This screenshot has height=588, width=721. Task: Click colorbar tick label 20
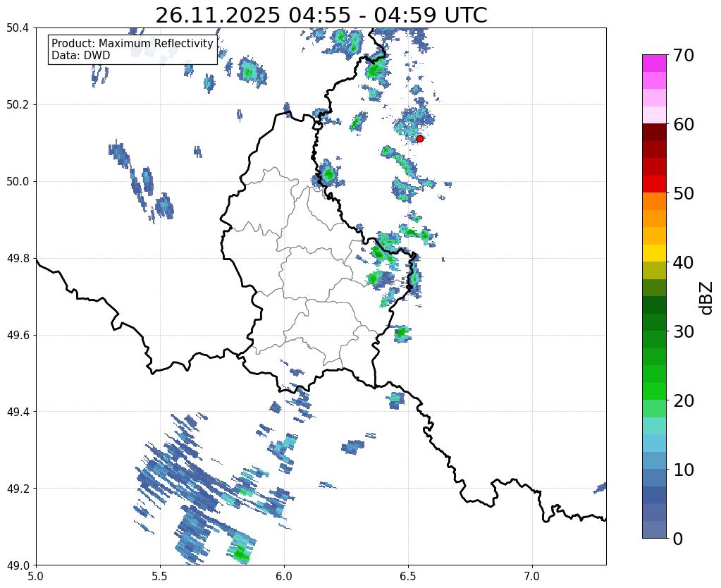683,400
